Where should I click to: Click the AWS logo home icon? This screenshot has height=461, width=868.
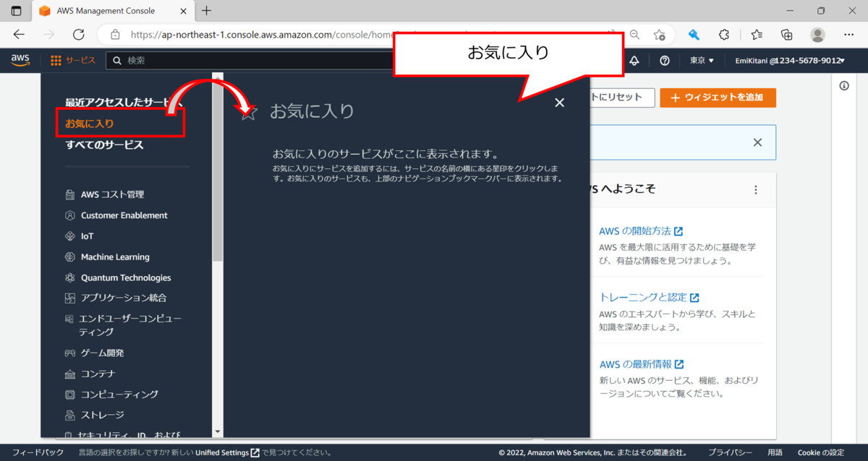[x=20, y=61]
